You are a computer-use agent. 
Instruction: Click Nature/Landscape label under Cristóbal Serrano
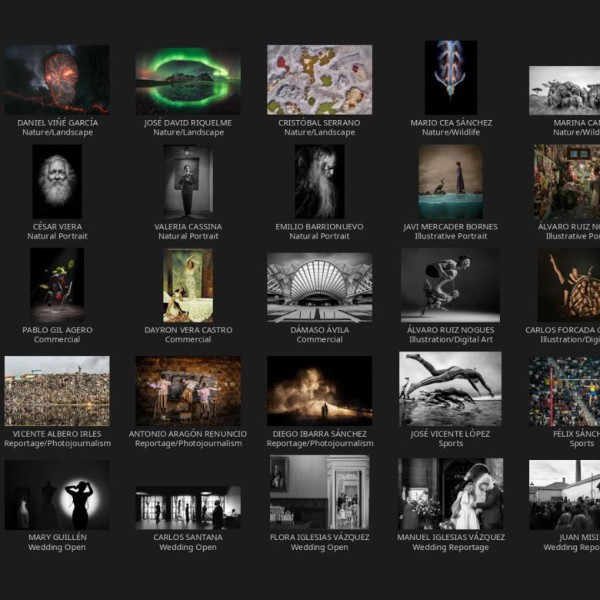320,132
